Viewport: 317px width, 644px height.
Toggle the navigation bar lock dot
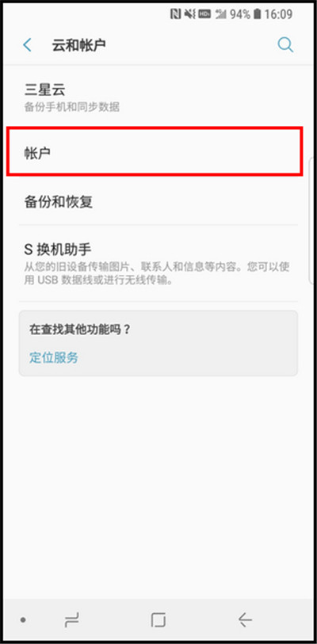click(23, 619)
